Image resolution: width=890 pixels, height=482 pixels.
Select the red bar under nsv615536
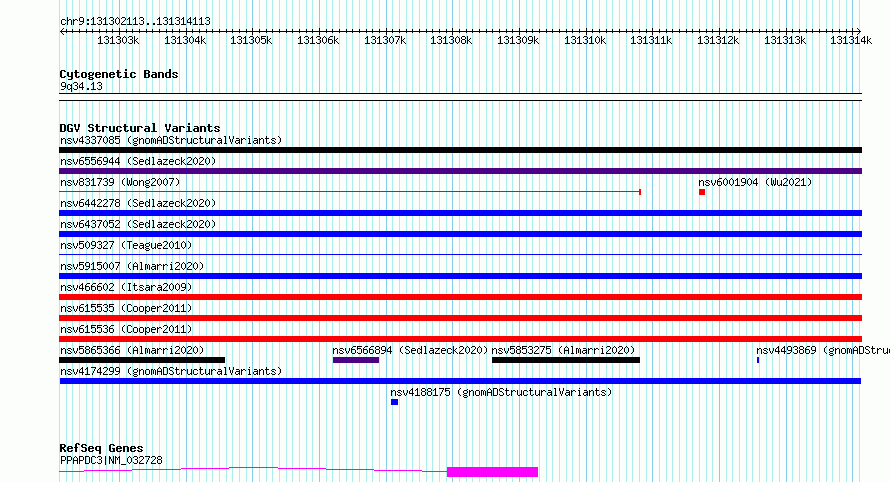pyautogui.click(x=460, y=339)
